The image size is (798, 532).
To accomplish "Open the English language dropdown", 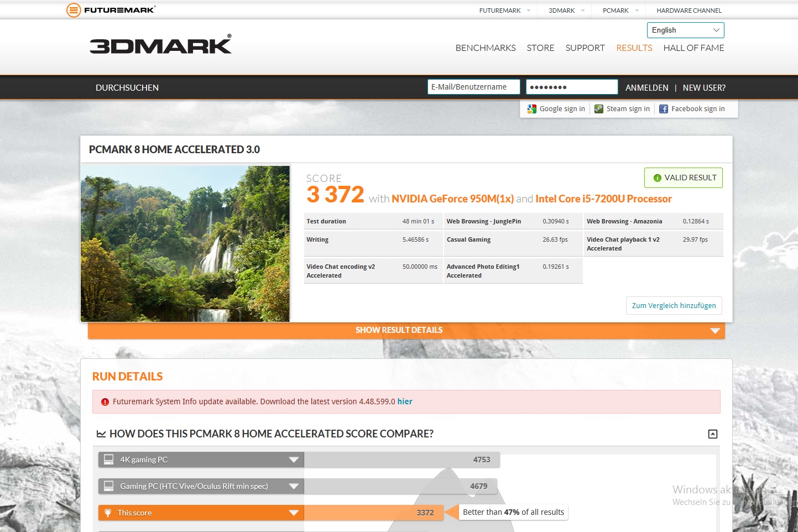I will pos(685,30).
